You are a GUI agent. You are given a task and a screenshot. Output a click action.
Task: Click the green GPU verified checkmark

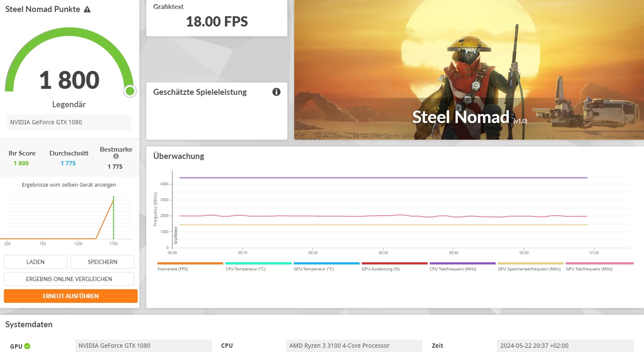[27, 346]
